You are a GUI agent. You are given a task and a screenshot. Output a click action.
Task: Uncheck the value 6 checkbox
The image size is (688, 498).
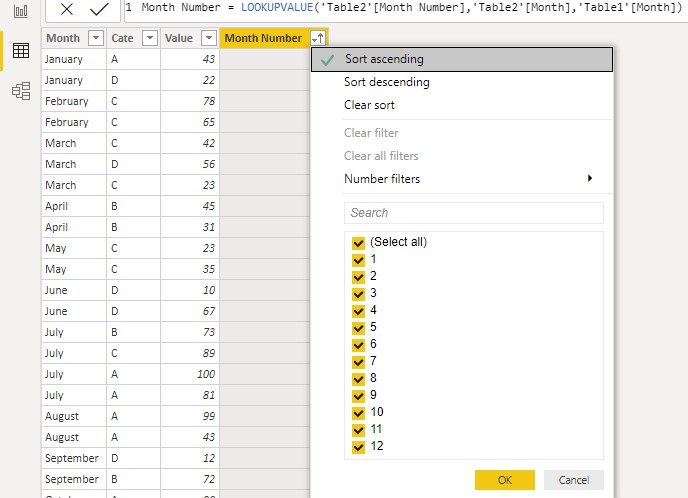(x=358, y=345)
